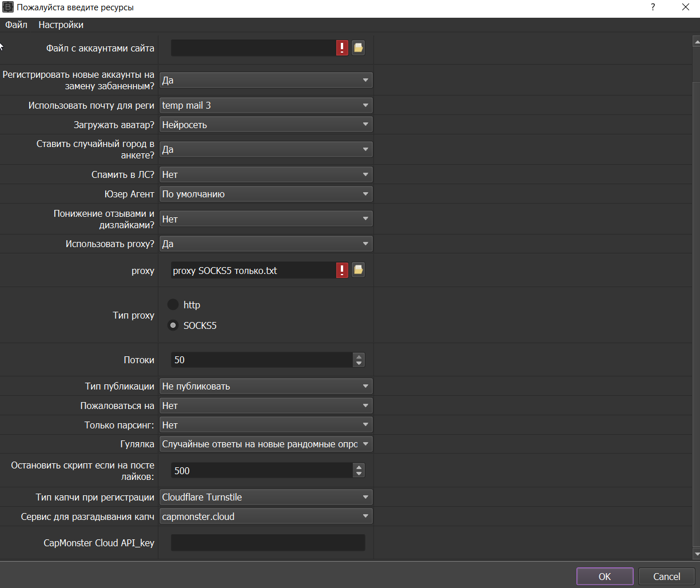Open the Использовать proxy dropdown

[266, 244]
